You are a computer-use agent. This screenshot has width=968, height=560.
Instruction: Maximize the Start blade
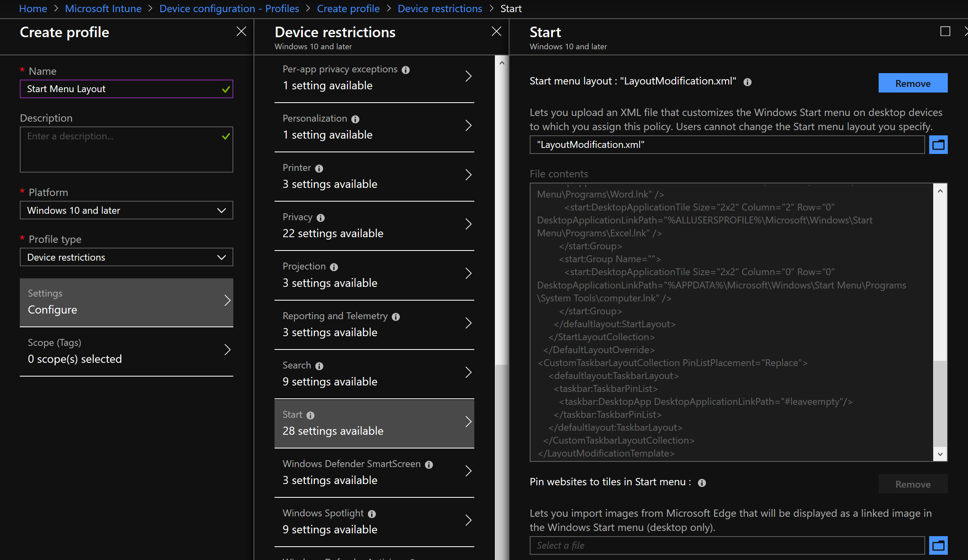coord(945,32)
